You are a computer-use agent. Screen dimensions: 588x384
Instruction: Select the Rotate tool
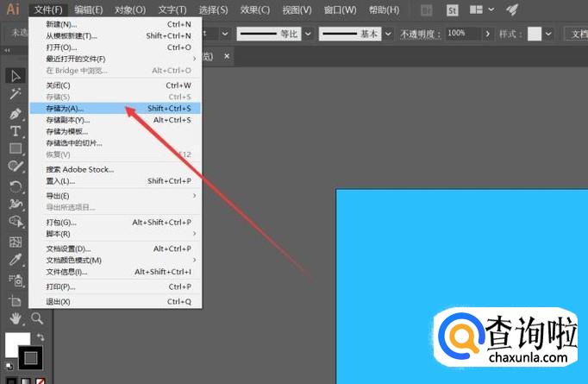point(16,186)
